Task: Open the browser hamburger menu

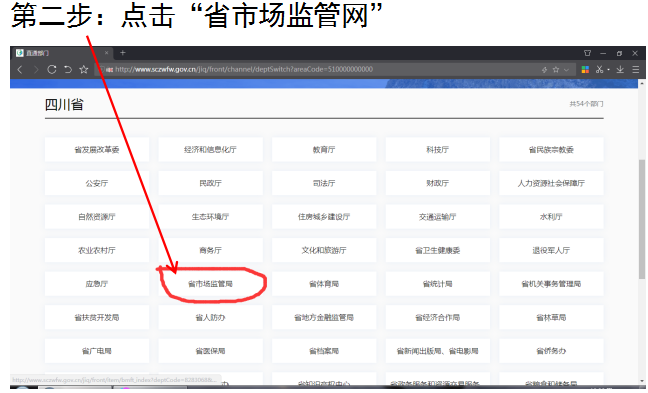Action: coord(636,69)
